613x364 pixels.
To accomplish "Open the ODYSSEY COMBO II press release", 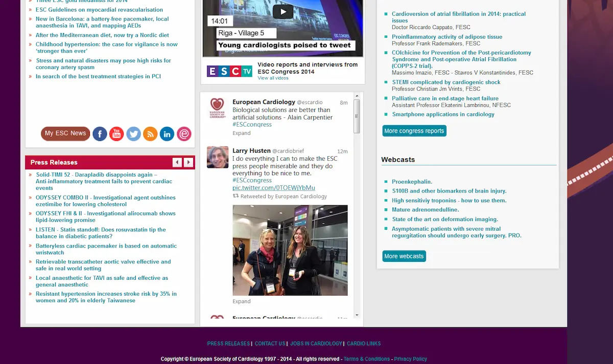I will click(106, 201).
